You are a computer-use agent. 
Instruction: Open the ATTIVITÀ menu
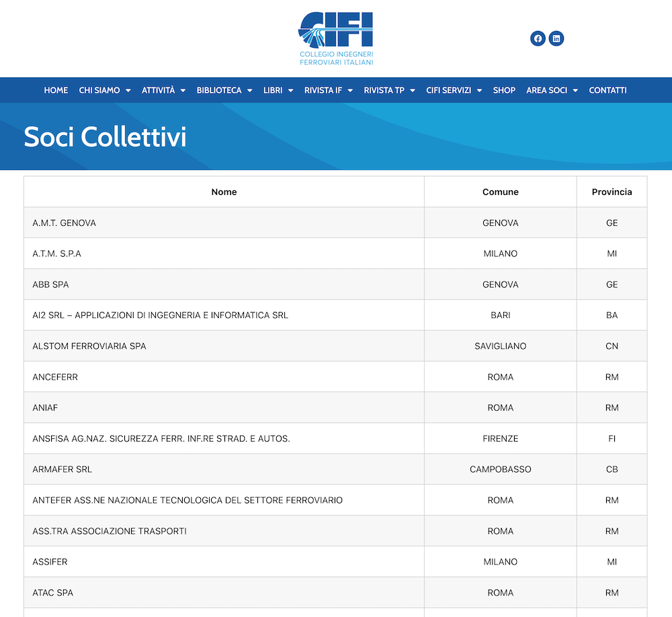pos(158,91)
